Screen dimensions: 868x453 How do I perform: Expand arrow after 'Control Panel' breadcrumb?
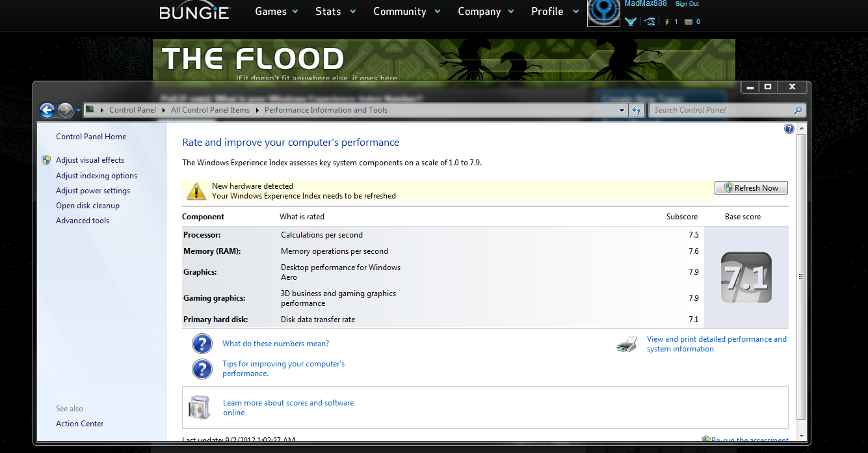163,110
